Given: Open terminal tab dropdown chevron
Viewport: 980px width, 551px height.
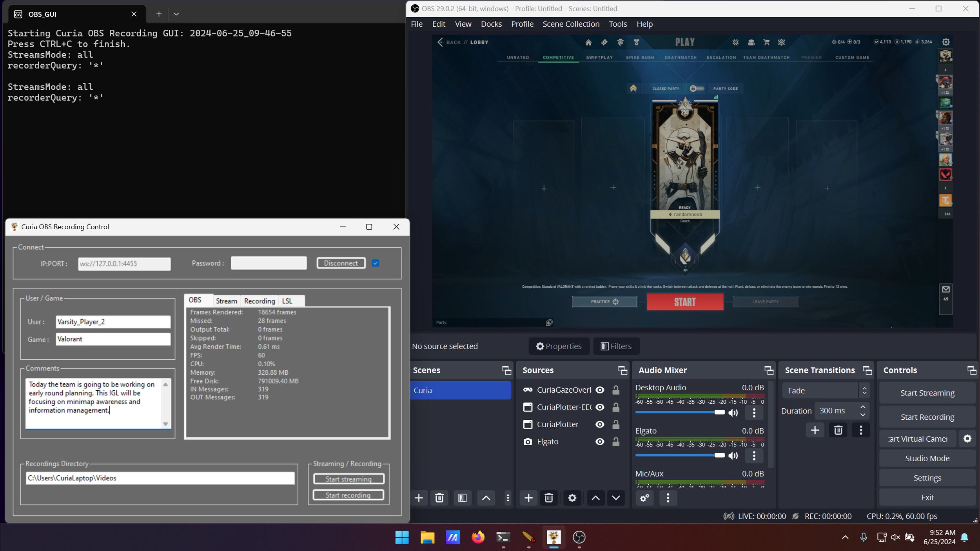Looking at the screenshot, I should click(x=176, y=14).
